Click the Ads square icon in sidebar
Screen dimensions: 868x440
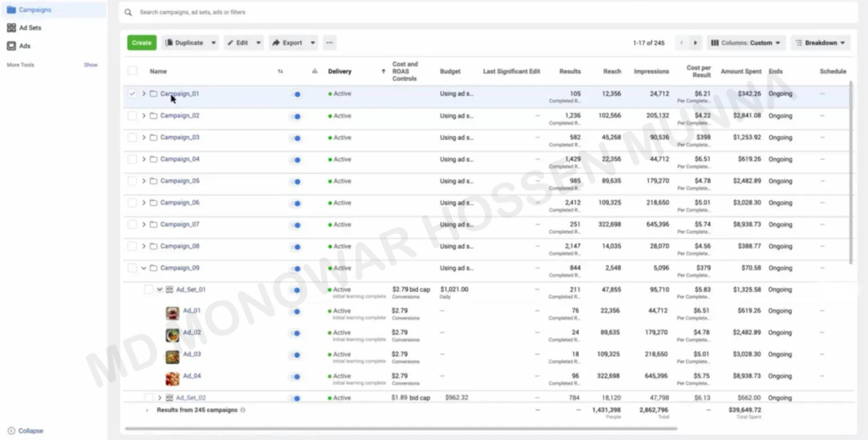(11, 46)
